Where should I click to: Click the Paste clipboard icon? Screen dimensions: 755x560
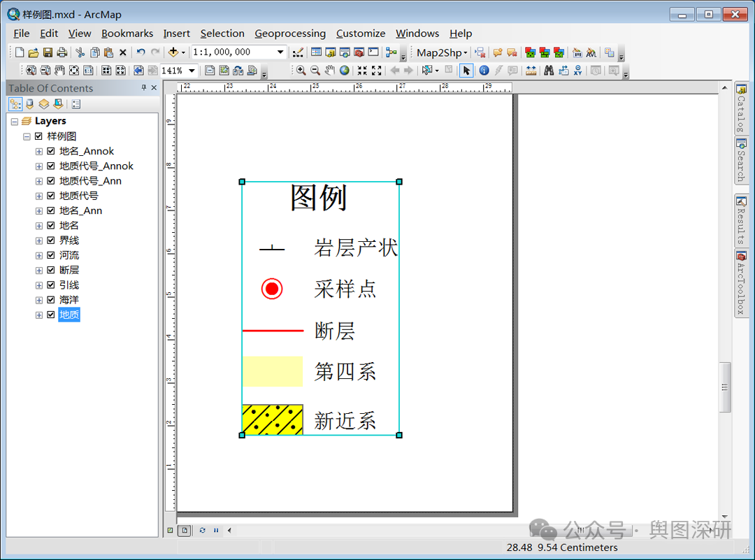coord(109,52)
